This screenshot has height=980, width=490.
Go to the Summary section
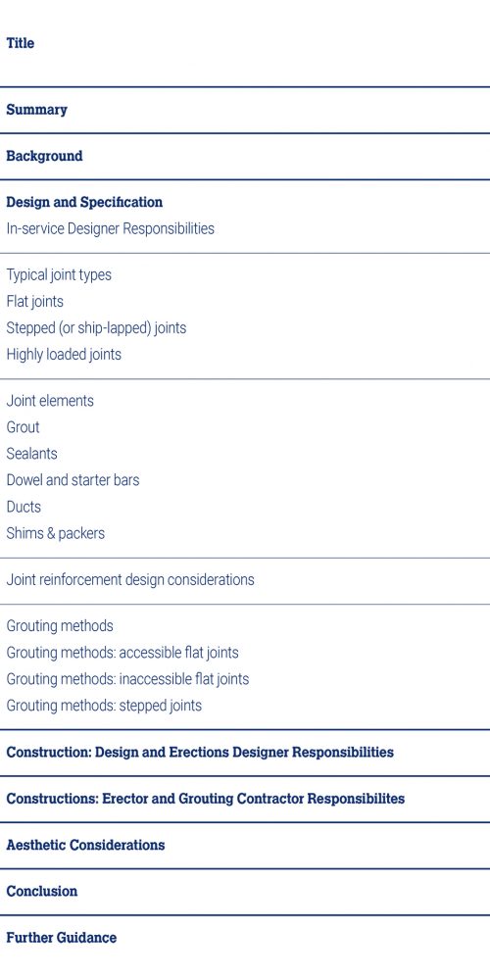tap(36, 110)
